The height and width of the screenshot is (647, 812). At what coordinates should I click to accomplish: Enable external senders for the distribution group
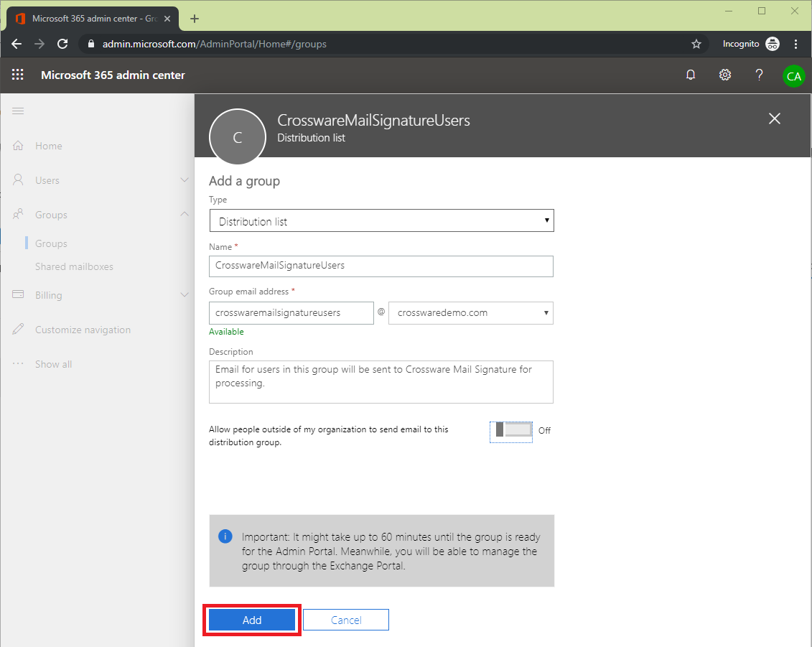click(510, 431)
